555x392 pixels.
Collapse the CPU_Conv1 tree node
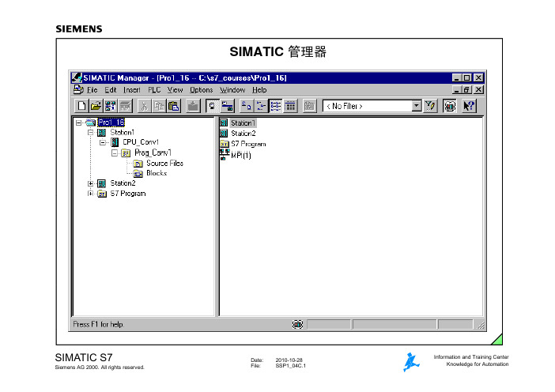point(103,142)
